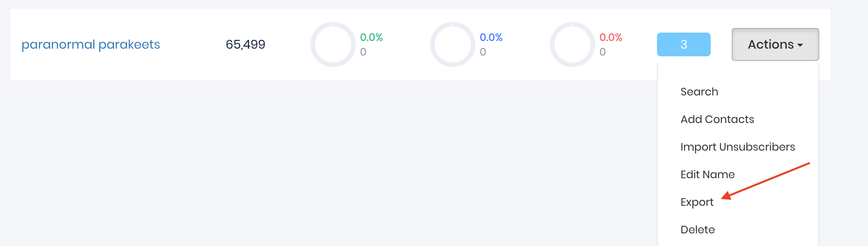Select Delete from the Actions menu
The width and height of the screenshot is (868, 246).
(x=698, y=230)
